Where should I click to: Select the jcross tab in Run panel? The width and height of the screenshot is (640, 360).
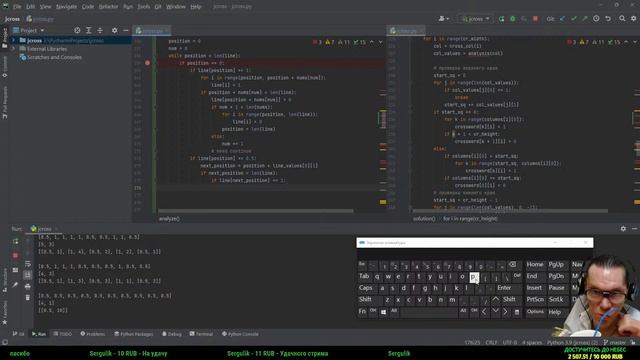click(43, 229)
